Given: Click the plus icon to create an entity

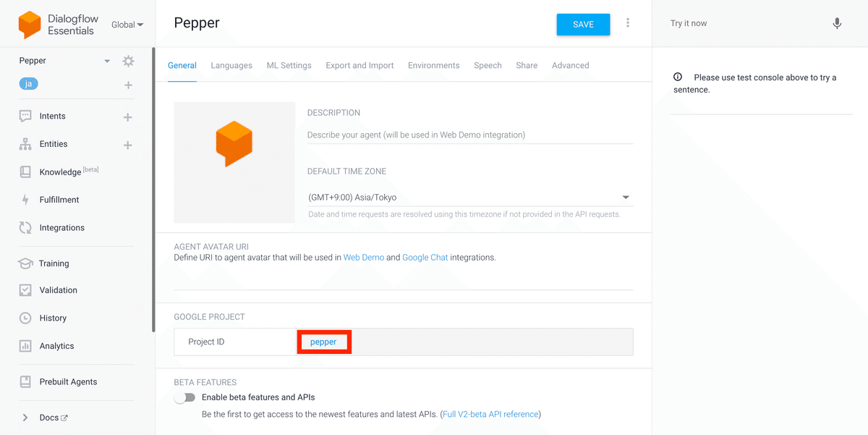Looking at the screenshot, I should [x=128, y=145].
